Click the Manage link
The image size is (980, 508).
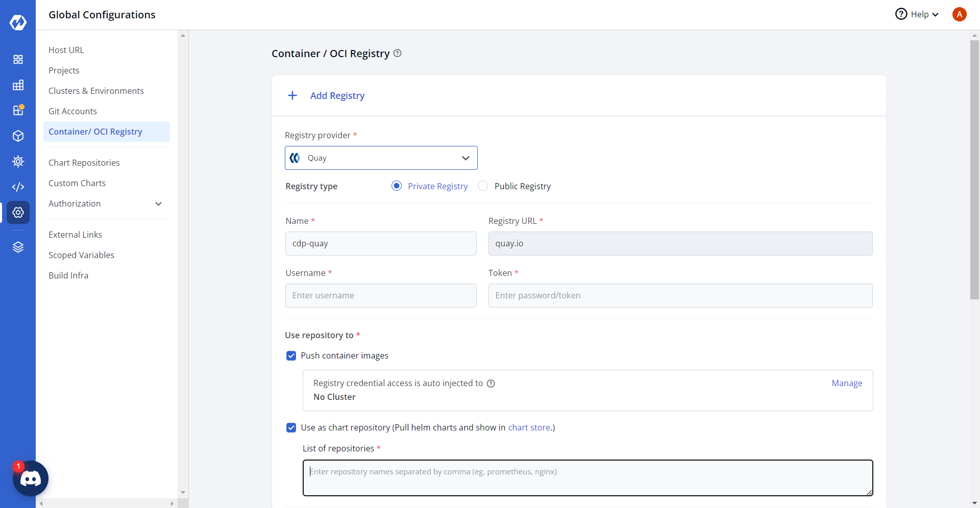coord(847,383)
